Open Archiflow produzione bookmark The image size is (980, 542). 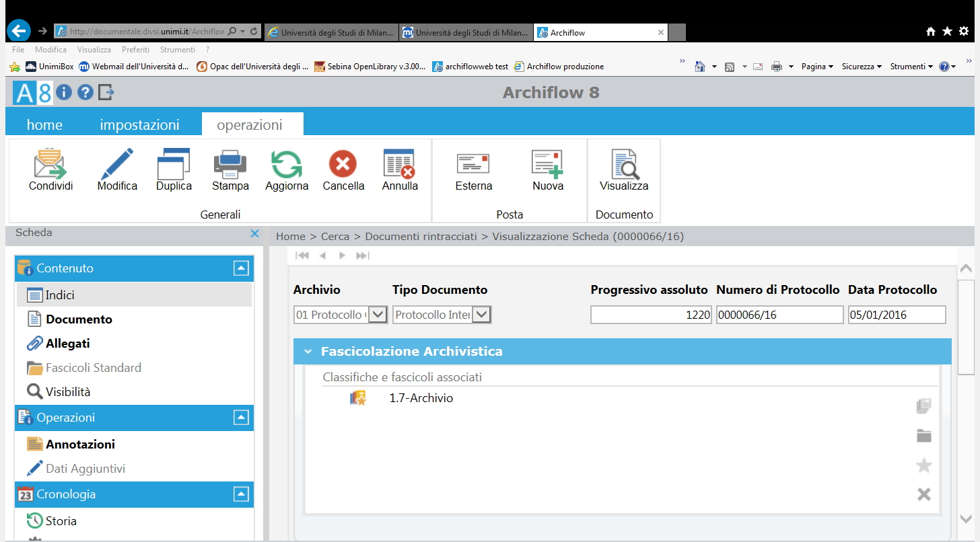(559, 67)
